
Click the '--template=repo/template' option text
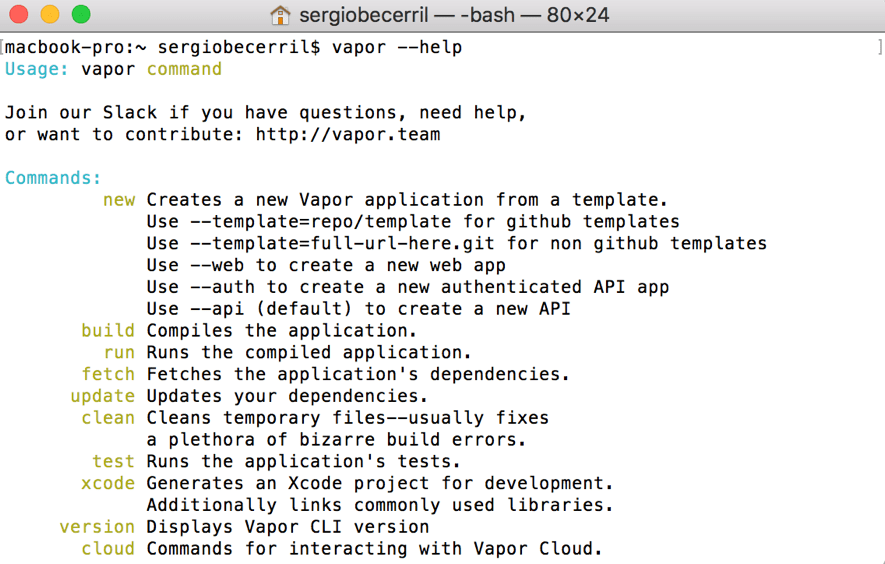[321, 221]
